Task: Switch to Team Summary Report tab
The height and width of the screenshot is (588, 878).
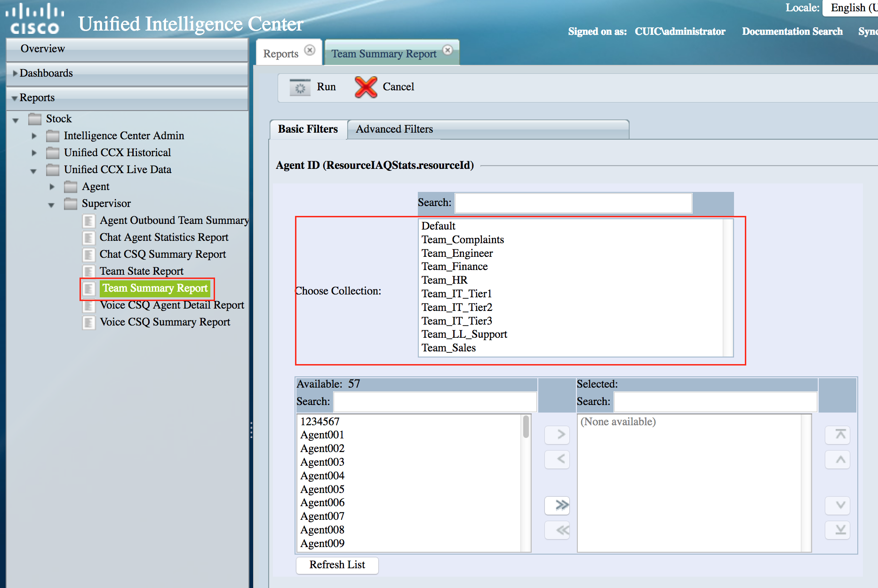Action: pyautogui.click(x=384, y=54)
